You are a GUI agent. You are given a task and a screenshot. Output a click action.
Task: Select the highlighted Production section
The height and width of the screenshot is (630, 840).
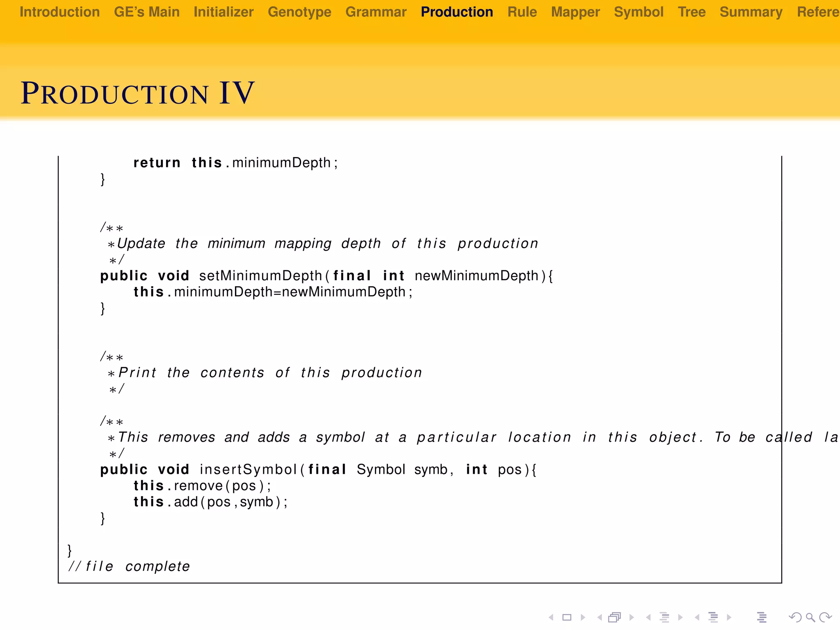tap(457, 12)
